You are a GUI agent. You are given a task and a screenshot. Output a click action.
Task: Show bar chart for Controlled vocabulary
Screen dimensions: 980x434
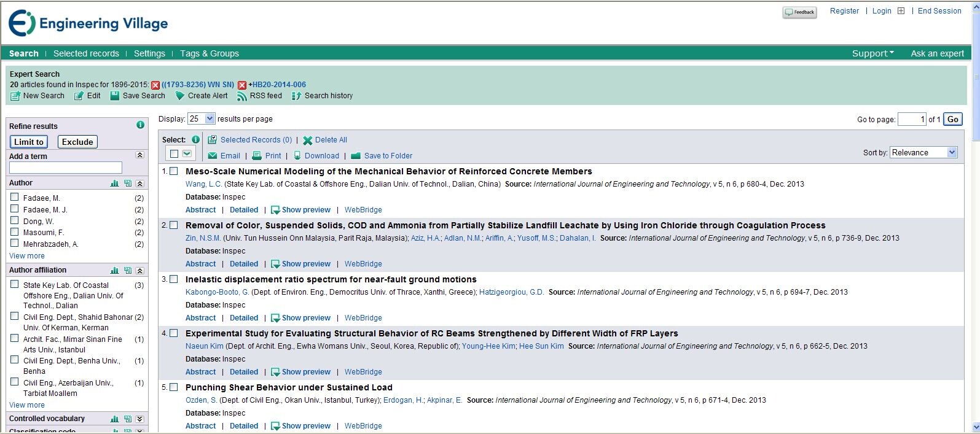(x=114, y=419)
